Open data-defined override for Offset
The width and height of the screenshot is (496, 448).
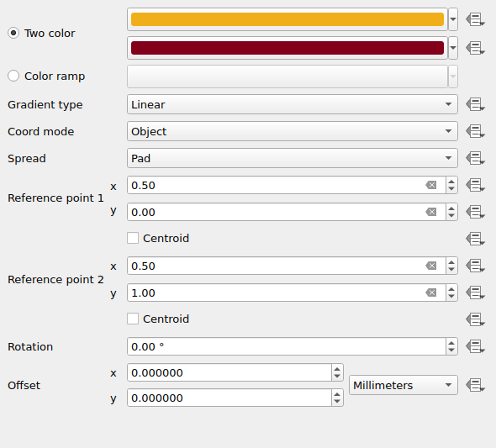coord(475,385)
